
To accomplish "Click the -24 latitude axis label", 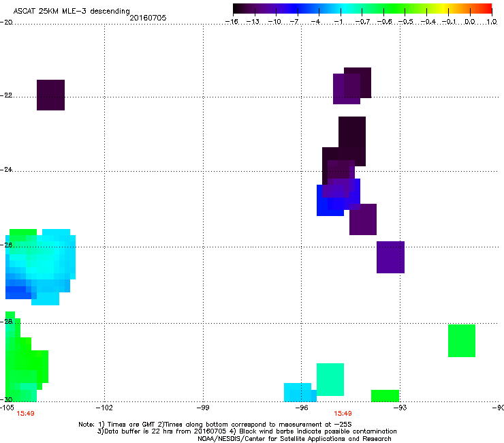I will [x=6, y=169].
